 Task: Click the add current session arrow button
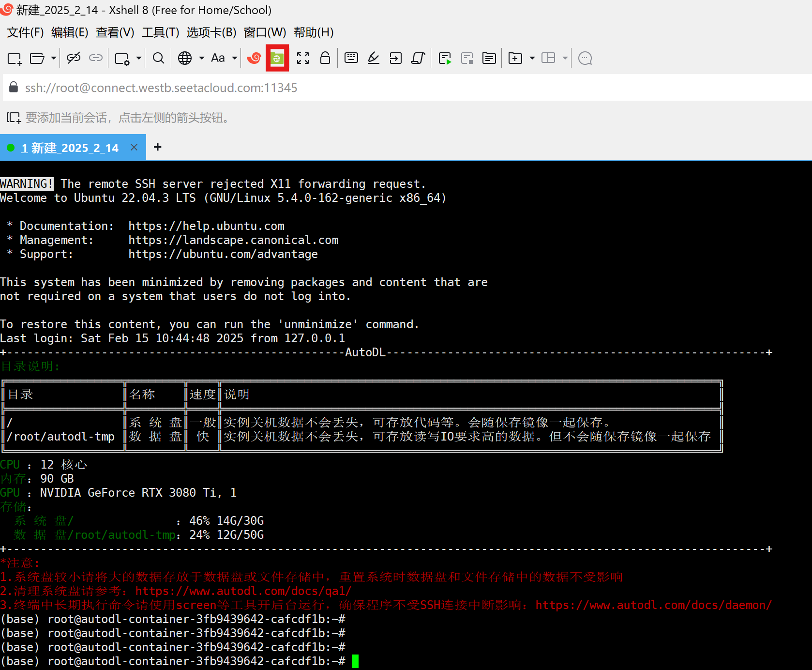point(14,118)
